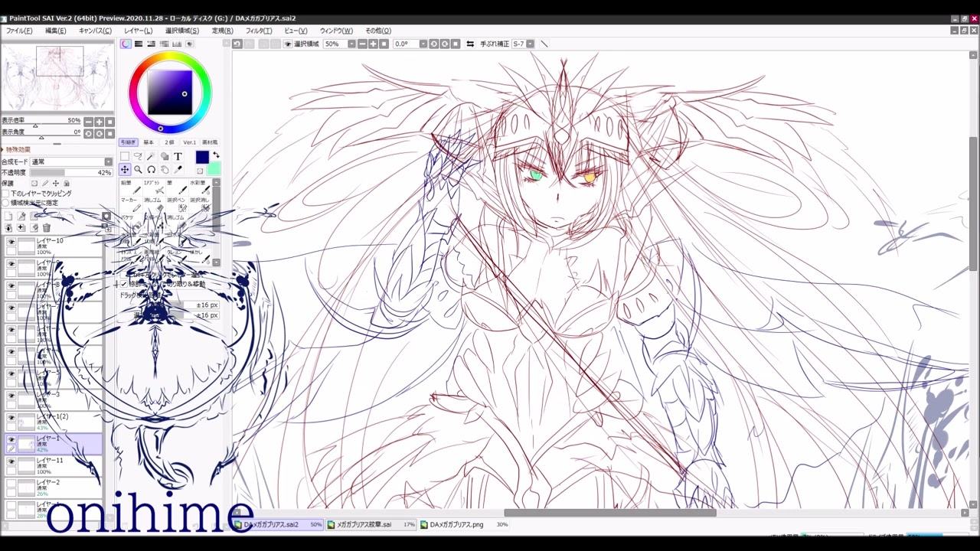Hide the レイヤー8 layer
Viewport: 980px width, 551px height.
[11, 285]
